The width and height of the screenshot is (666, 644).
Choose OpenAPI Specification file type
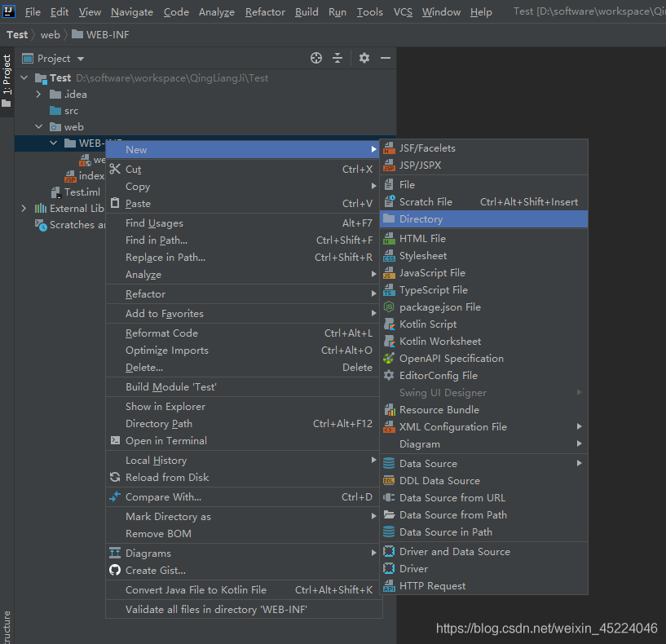[451, 358]
